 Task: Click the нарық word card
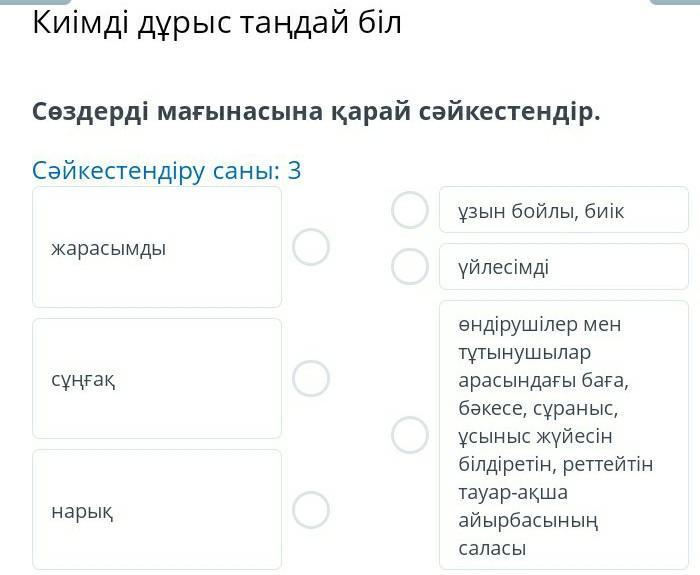[157, 510]
